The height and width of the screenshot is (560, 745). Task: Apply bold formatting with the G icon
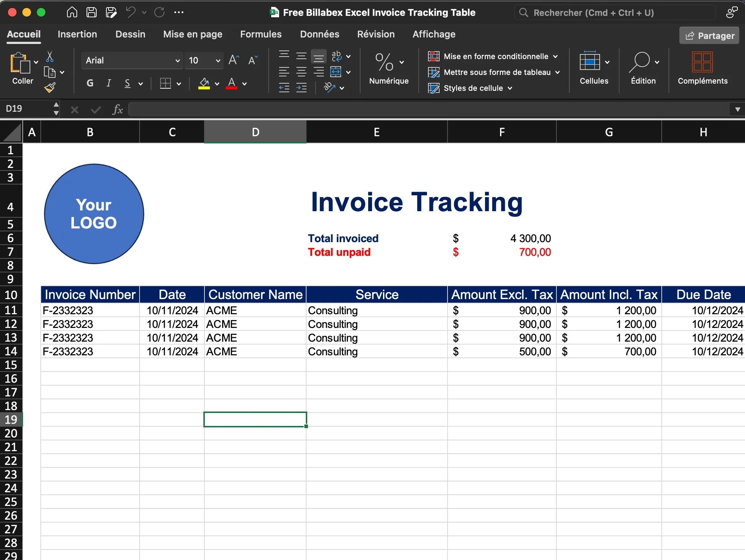tap(90, 83)
